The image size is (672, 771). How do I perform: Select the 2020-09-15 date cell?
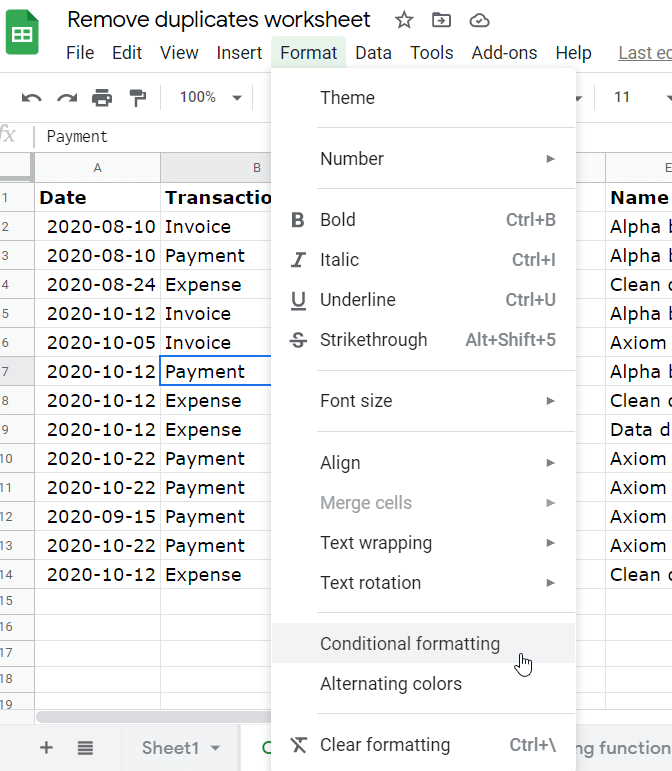click(97, 516)
